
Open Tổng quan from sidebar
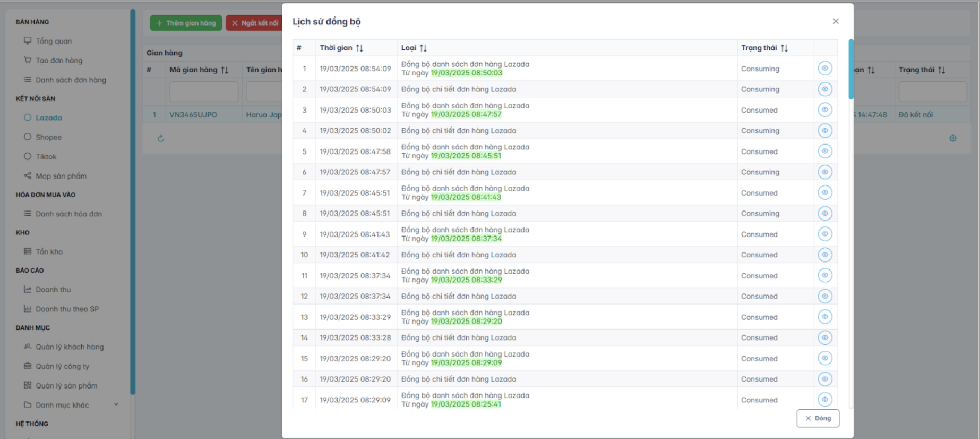(x=53, y=41)
